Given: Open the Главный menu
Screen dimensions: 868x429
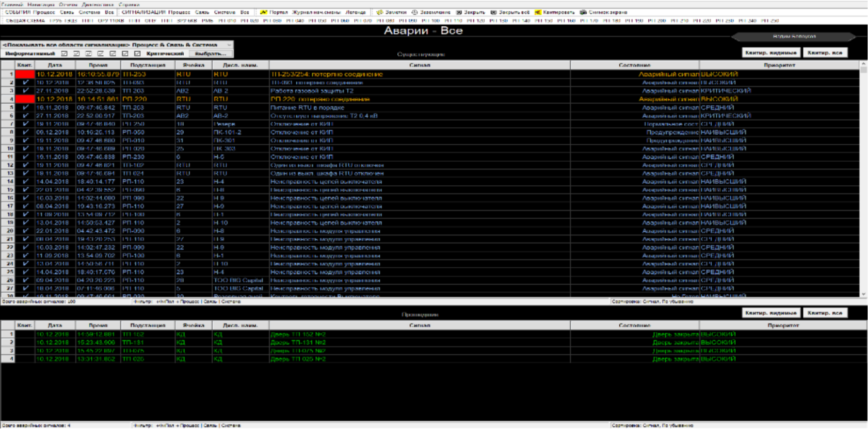Looking at the screenshot, I should [x=12, y=4].
